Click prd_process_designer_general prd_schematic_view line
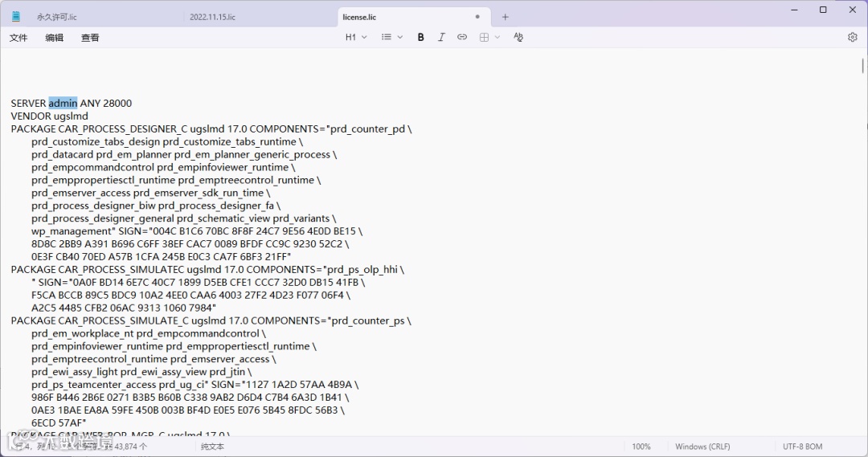868x457 pixels. pyautogui.click(x=183, y=218)
